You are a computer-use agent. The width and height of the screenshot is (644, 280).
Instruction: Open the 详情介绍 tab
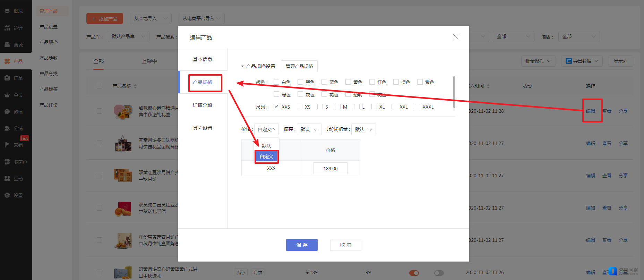[203, 105]
